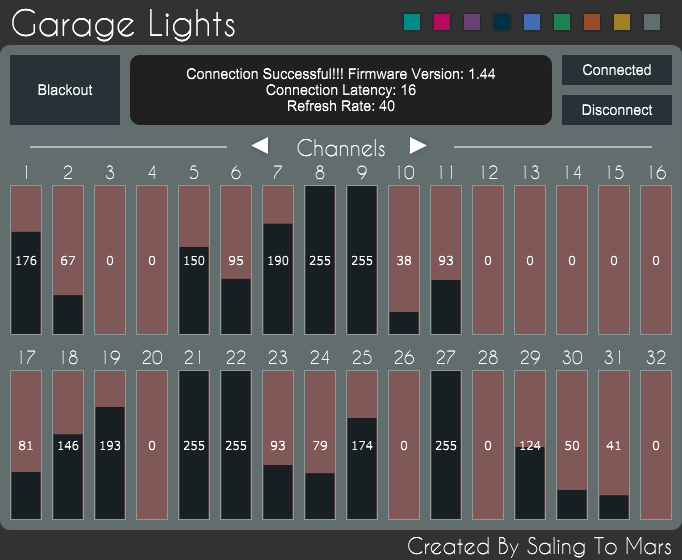Click channel 32 slider showing 0
The width and height of the screenshot is (682, 560).
(655, 445)
